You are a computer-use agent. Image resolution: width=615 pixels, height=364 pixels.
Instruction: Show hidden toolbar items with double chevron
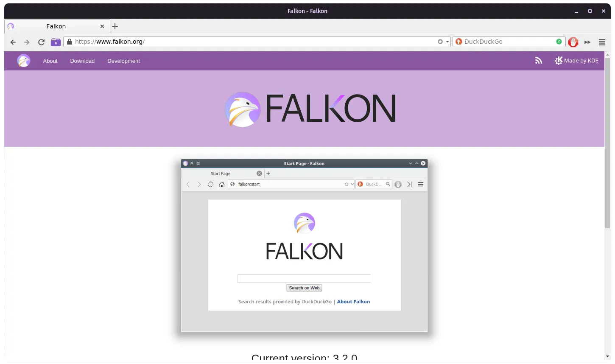[587, 42]
